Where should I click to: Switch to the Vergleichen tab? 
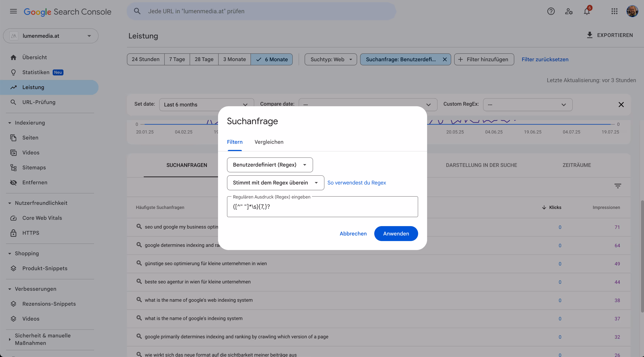(x=269, y=142)
